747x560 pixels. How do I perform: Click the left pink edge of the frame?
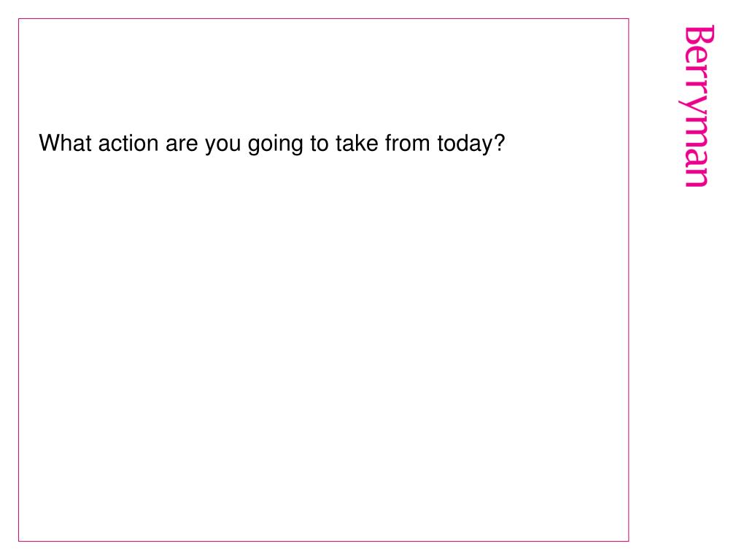(x=19, y=280)
